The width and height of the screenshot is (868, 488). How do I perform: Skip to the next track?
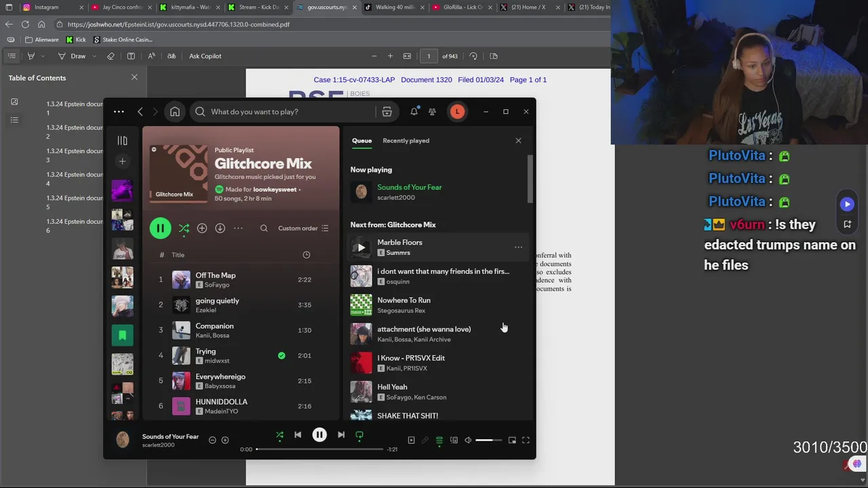click(x=341, y=435)
